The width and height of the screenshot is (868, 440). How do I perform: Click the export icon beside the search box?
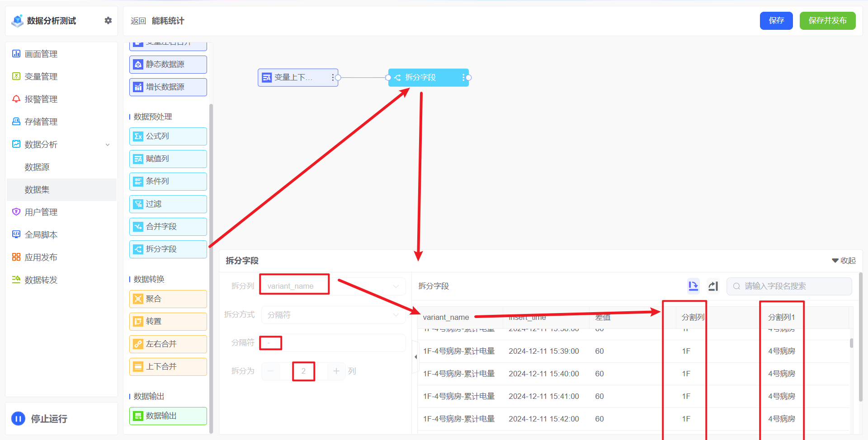[713, 286]
